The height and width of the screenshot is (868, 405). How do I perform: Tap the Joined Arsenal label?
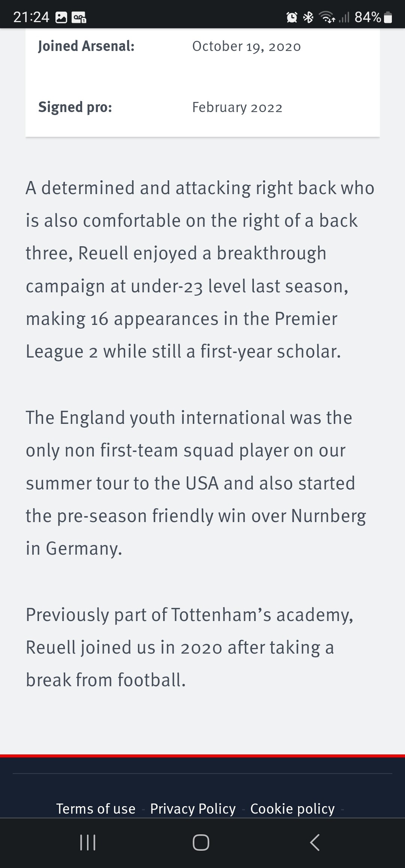[86, 46]
